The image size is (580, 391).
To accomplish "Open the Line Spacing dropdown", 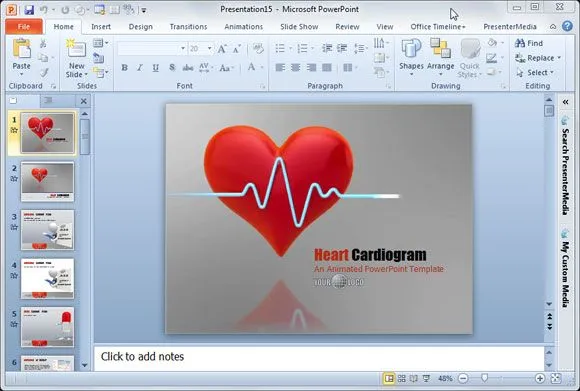I will pos(360,48).
